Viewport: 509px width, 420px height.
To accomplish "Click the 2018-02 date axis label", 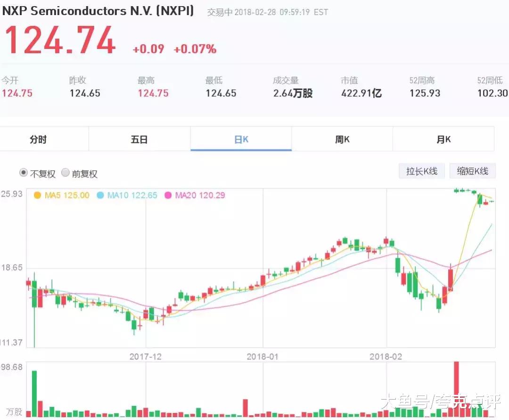I will [386, 357].
